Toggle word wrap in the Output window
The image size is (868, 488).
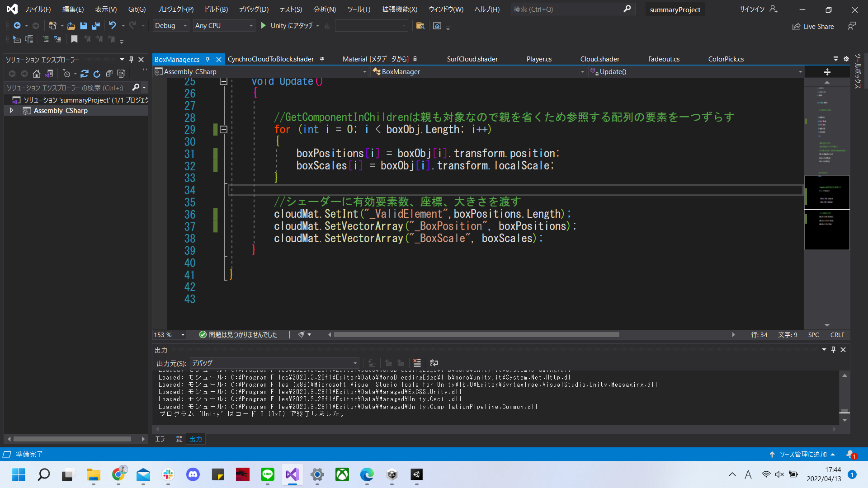[434, 363]
